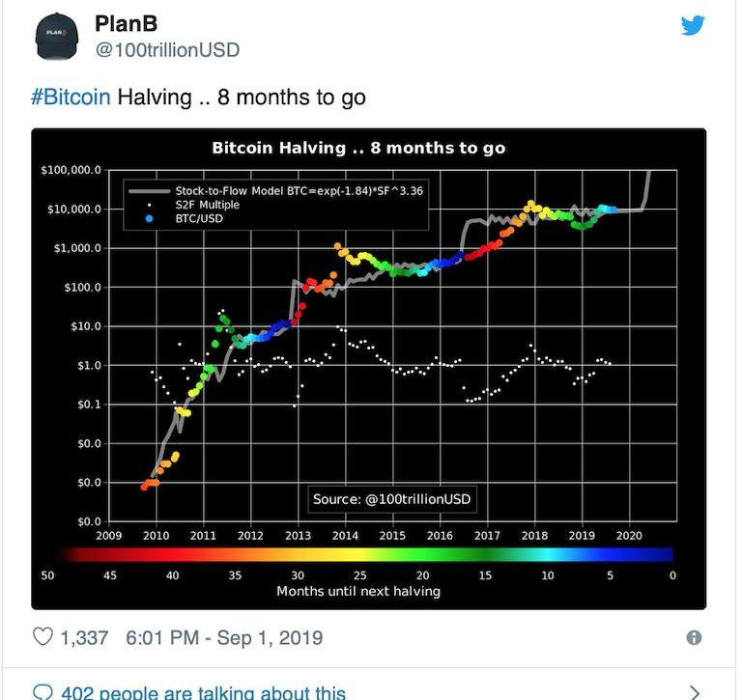Viewport: 742px width, 700px height.
Task: Click the 6:01 PM Sep 1, 2019 timestamp
Action: click(224, 637)
